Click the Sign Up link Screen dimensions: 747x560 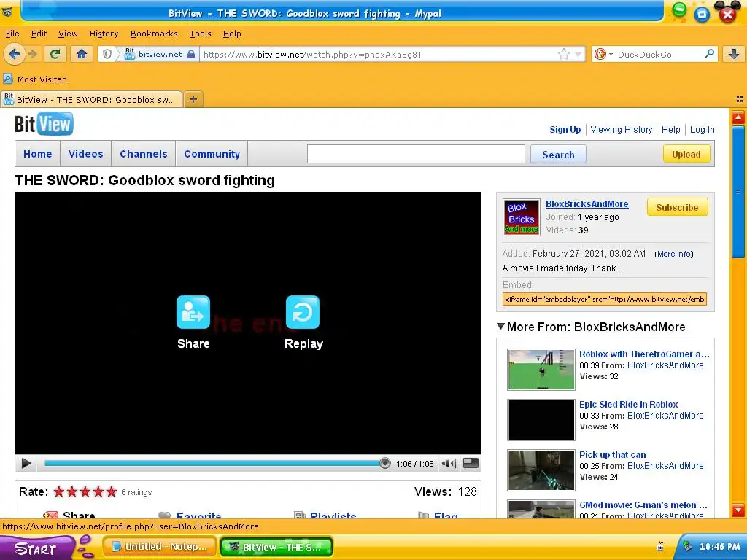[565, 130]
